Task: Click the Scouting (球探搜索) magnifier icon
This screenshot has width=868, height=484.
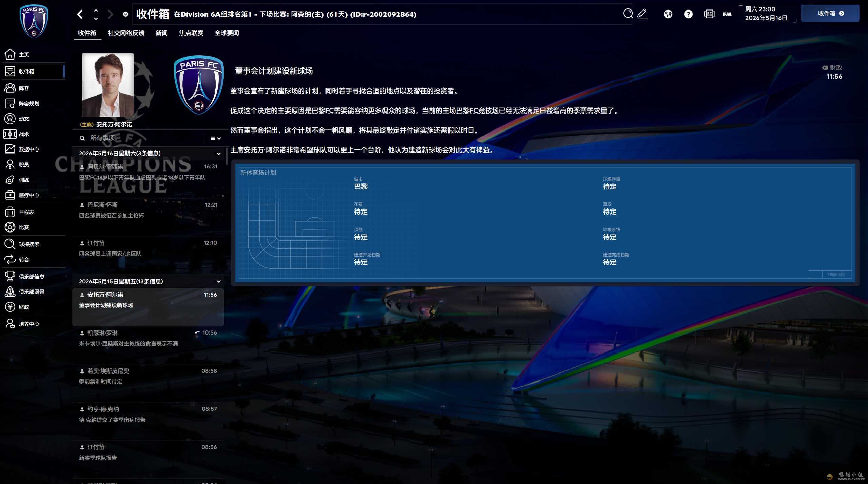Action: tap(10, 244)
